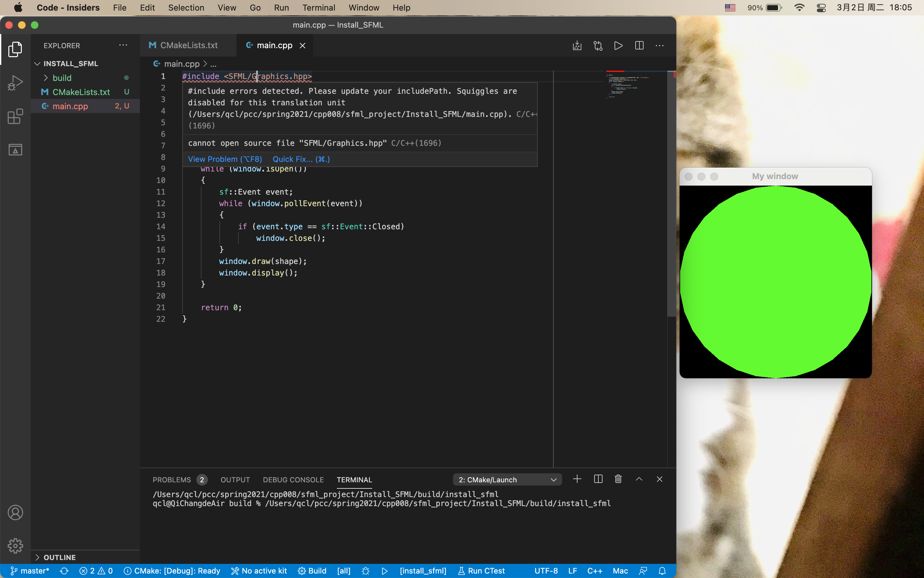Open the Go menu

(x=255, y=8)
